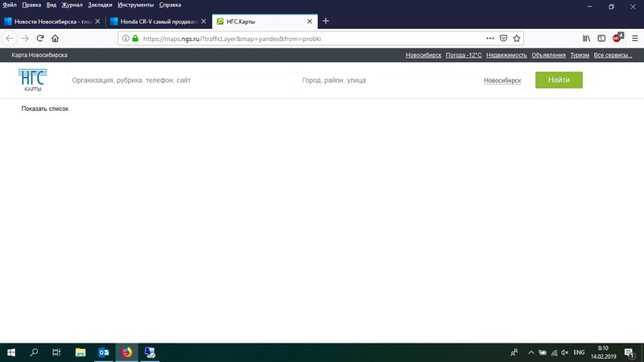Go back to previous page
Screen dimensions: 644x362
[10, 38]
